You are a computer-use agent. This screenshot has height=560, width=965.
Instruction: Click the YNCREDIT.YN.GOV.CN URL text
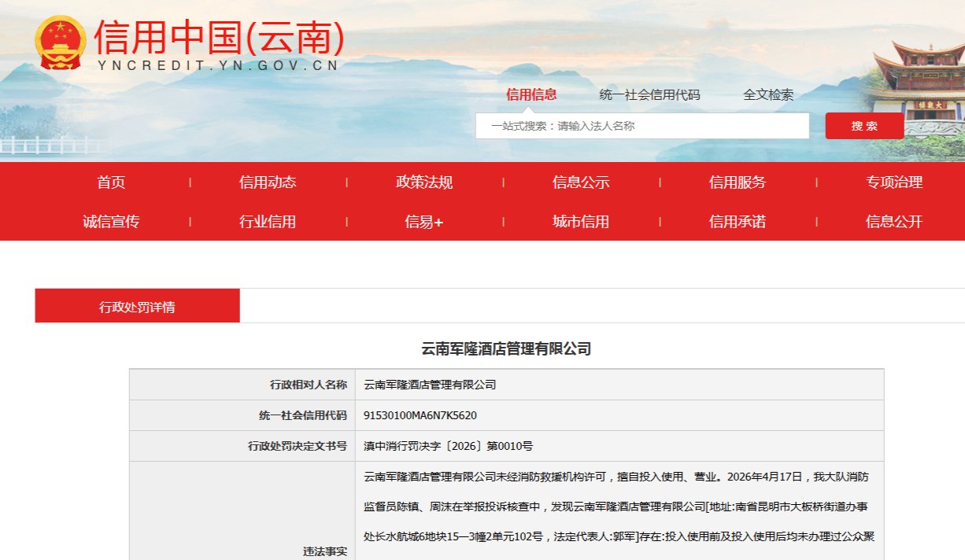[218, 66]
